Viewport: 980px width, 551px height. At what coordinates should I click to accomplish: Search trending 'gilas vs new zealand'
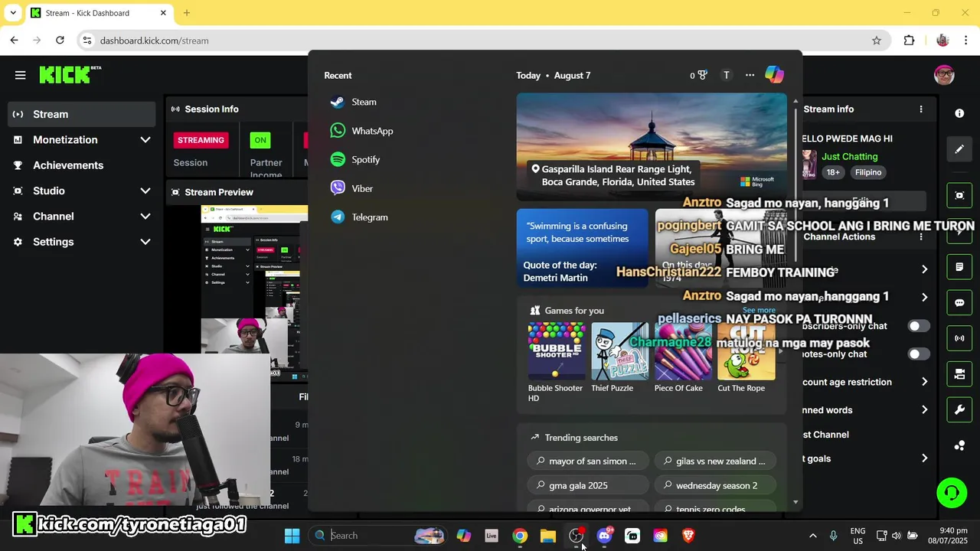coord(717,461)
